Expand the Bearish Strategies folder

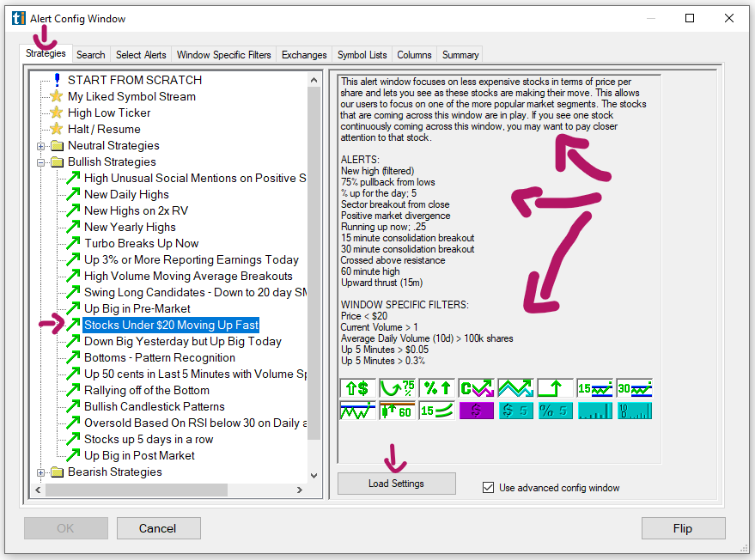click(x=41, y=472)
